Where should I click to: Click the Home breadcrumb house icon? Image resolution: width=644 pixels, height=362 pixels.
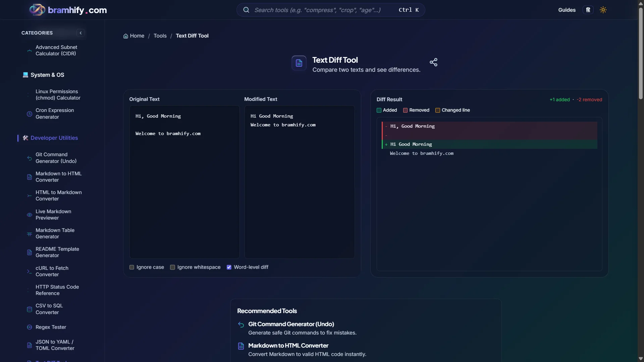pos(126,36)
